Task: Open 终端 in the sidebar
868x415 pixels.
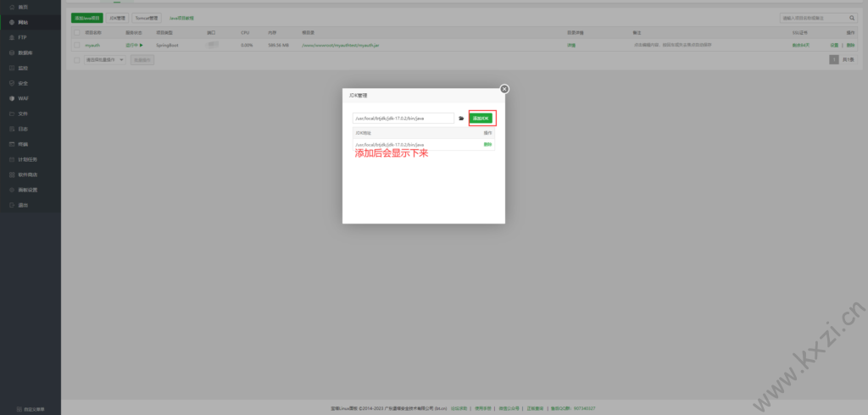Action: (x=23, y=144)
